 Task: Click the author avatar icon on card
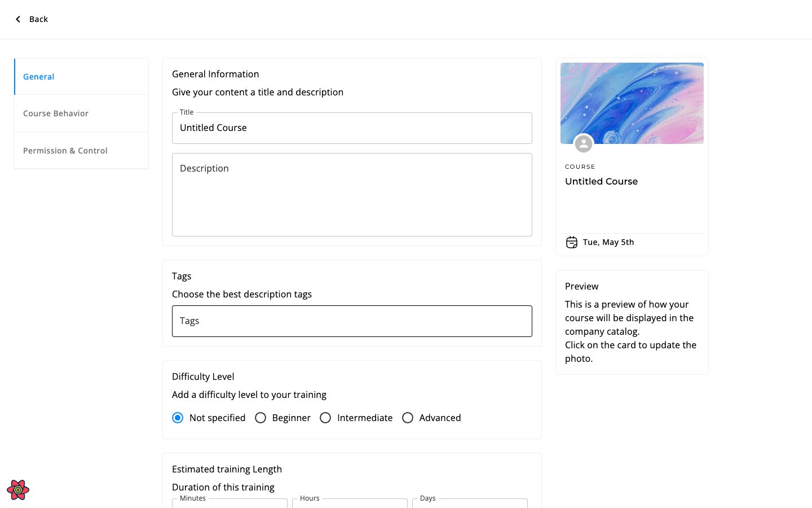(x=584, y=144)
